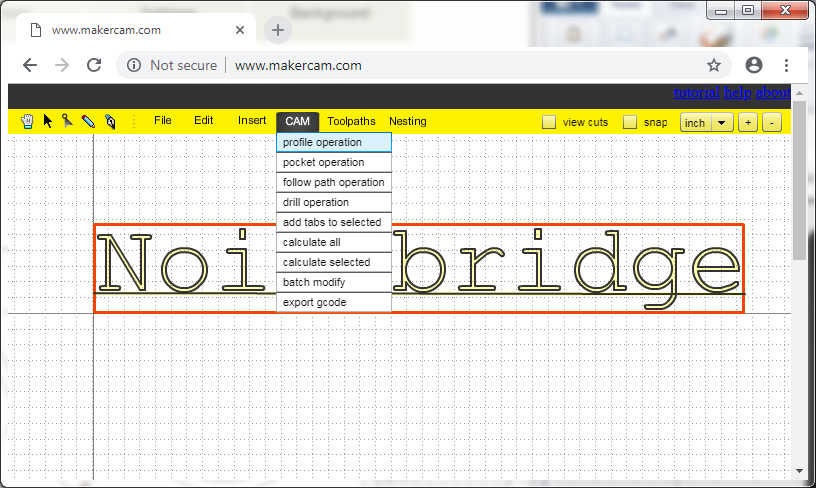Bookmark this page with the star icon
Image resolution: width=818 pixels, height=488 pixels.
click(714, 65)
